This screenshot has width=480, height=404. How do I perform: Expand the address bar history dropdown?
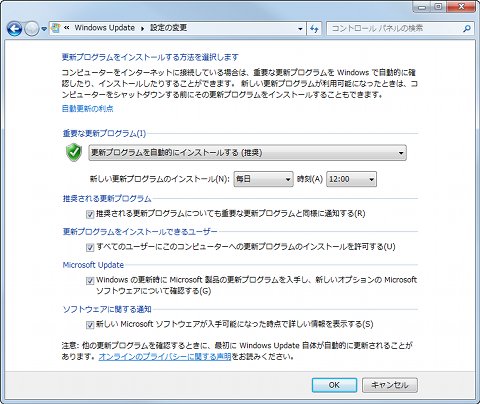pos(300,29)
